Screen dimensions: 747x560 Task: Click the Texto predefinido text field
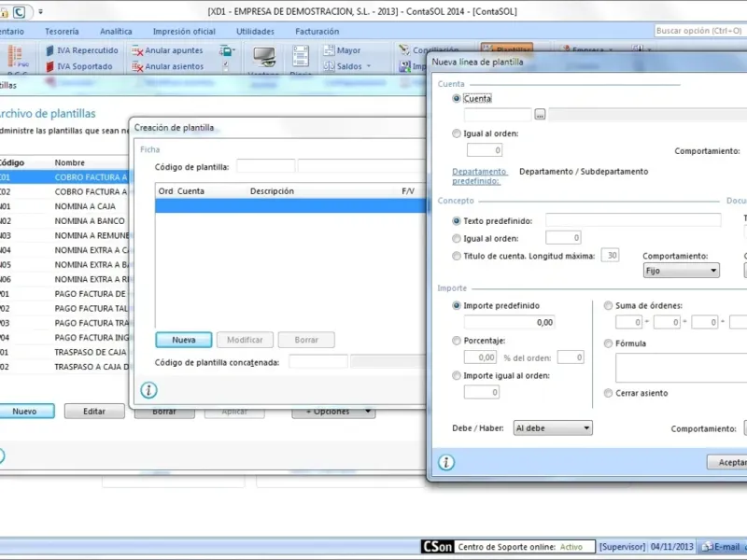(x=633, y=220)
